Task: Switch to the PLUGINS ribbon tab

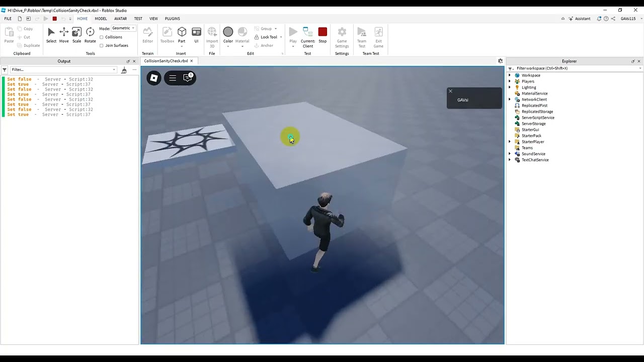Action: [172, 19]
